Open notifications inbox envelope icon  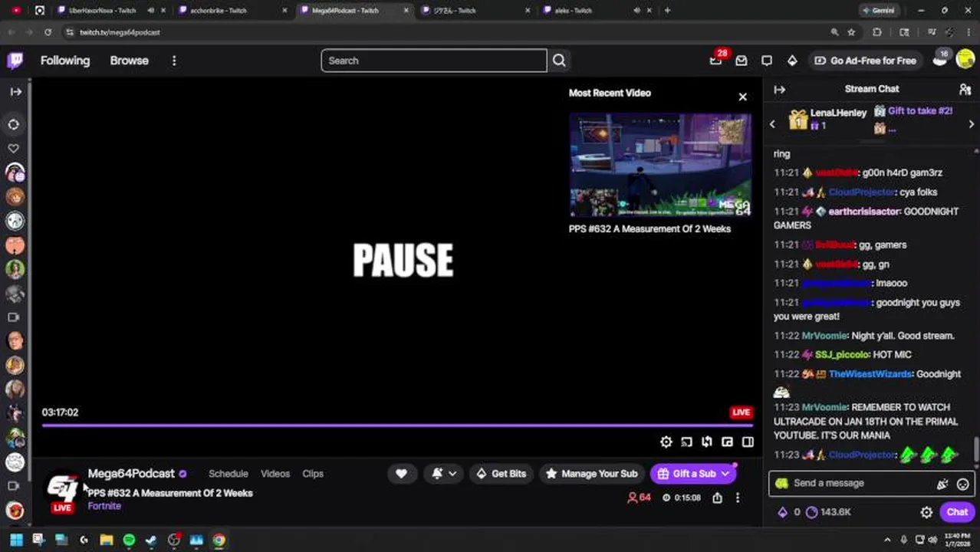click(742, 61)
